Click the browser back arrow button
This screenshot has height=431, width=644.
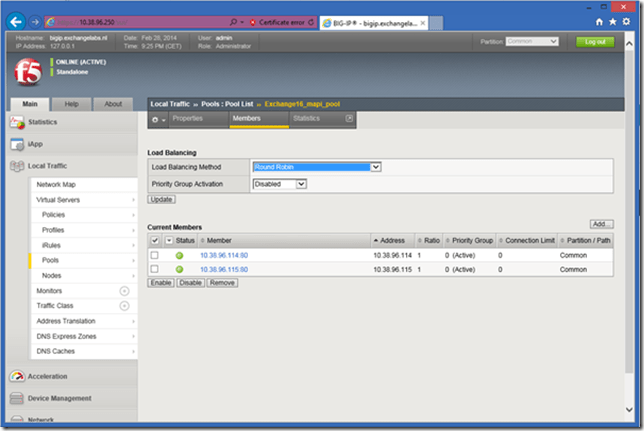pyautogui.click(x=14, y=20)
